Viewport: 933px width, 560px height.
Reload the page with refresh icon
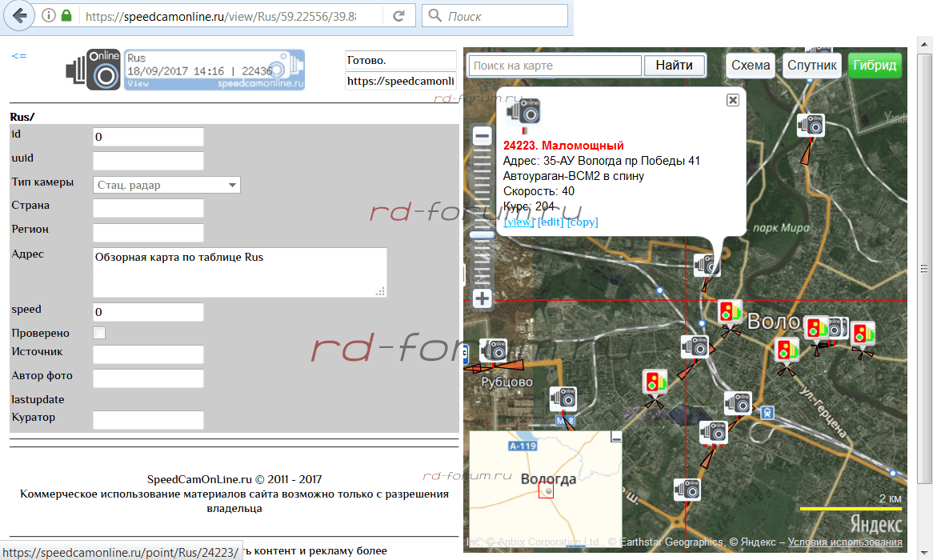point(398,16)
